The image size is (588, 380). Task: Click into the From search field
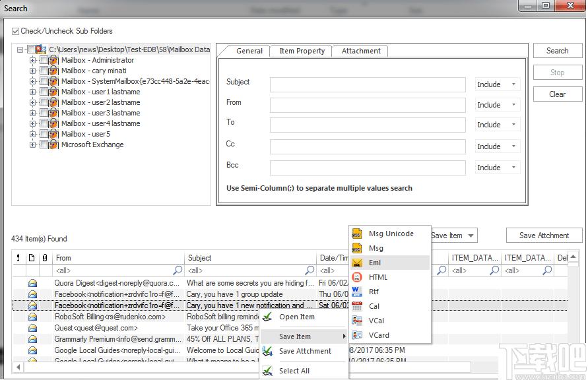368,106
